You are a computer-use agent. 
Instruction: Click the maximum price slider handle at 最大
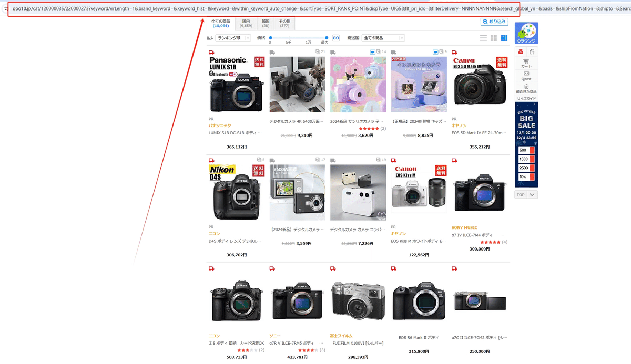[x=327, y=38]
